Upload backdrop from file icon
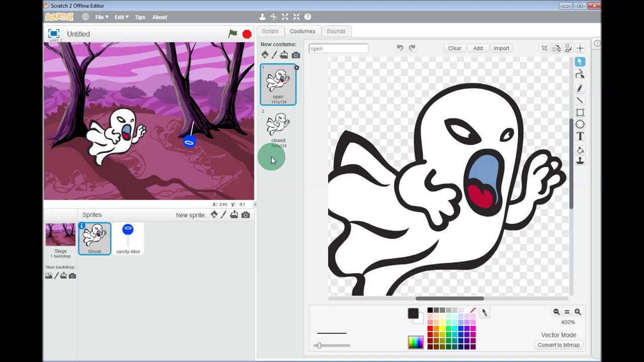Image resolution: width=644 pixels, height=362 pixels. pyautogui.click(x=63, y=276)
